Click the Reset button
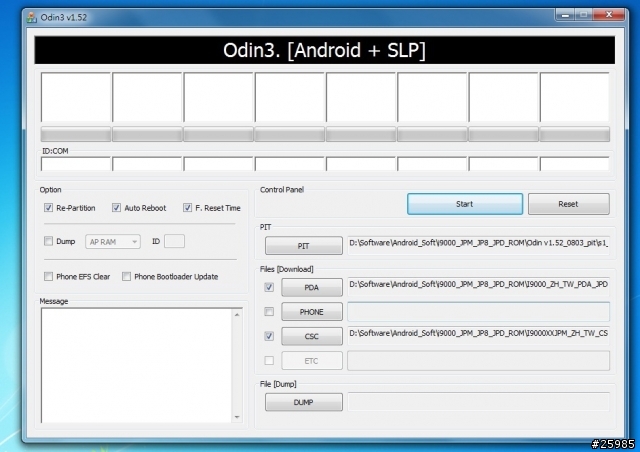 click(569, 204)
